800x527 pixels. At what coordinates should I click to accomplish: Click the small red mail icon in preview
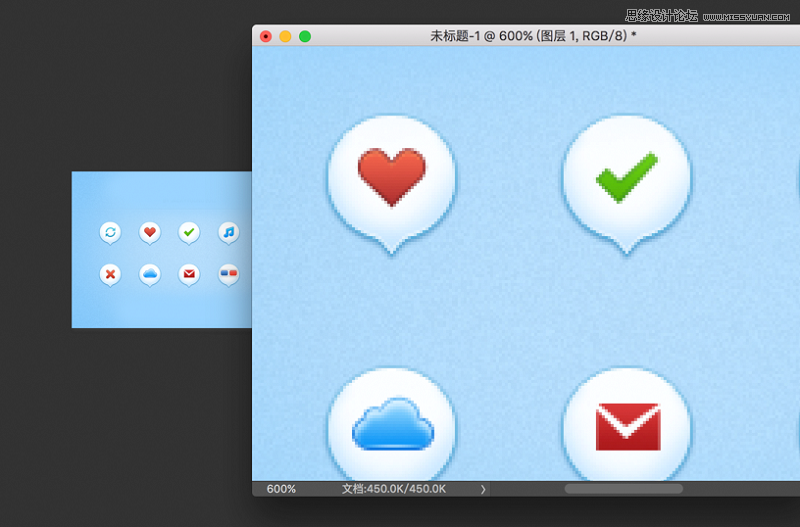pyautogui.click(x=189, y=272)
